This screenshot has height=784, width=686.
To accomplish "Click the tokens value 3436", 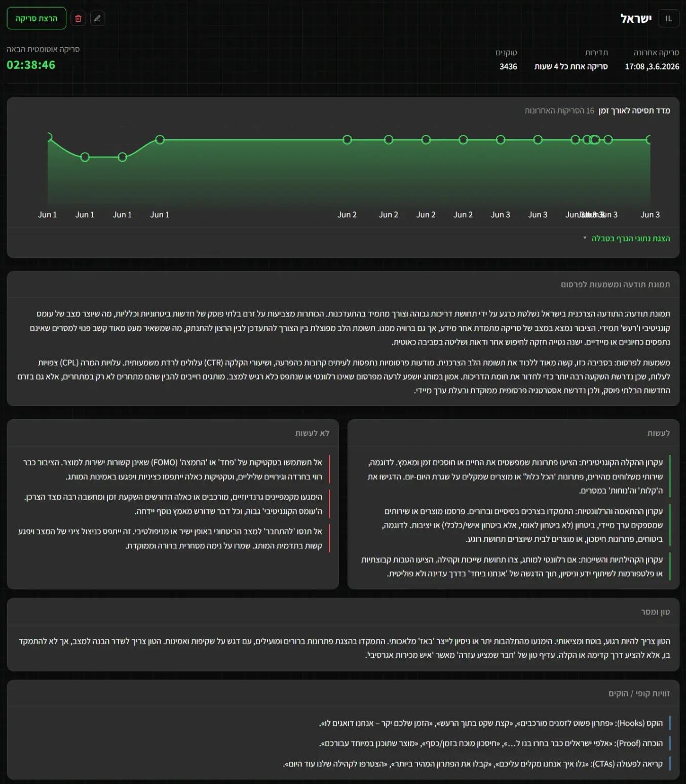I will click(508, 66).
